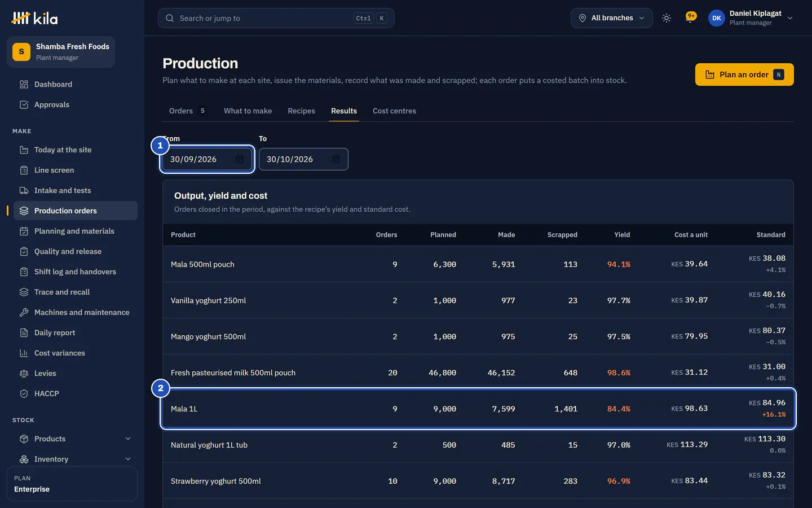This screenshot has height=508, width=812.
Task: Open the All branches dropdown
Action: point(612,18)
